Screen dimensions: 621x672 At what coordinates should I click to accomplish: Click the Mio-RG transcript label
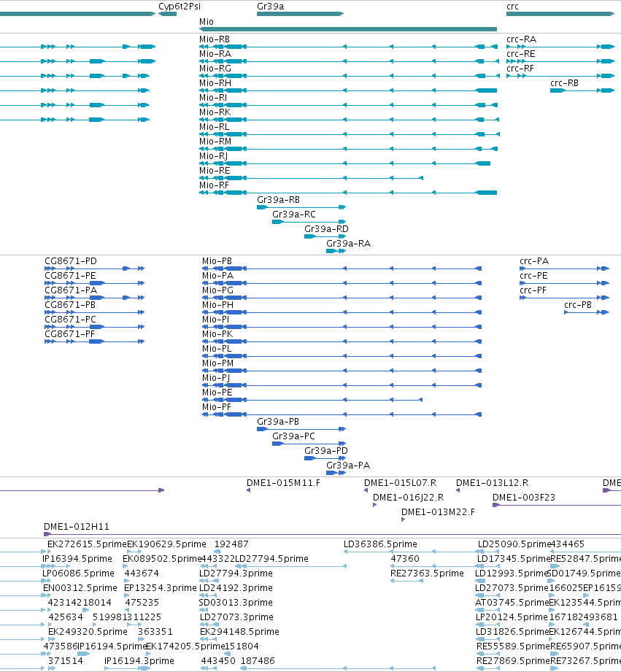(x=215, y=68)
